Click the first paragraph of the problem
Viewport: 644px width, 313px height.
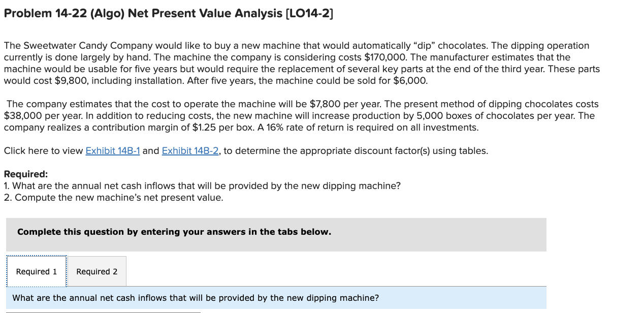(x=300, y=62)
